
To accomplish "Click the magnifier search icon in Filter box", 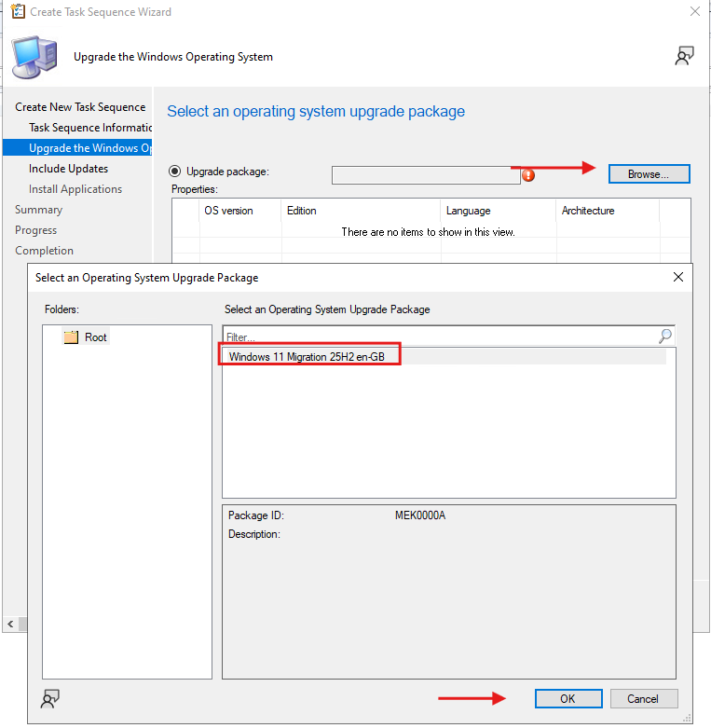I will 665,337.
